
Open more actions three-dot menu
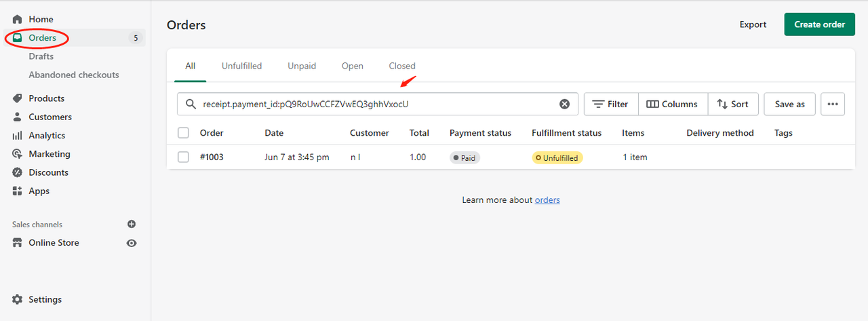(833, 104)
